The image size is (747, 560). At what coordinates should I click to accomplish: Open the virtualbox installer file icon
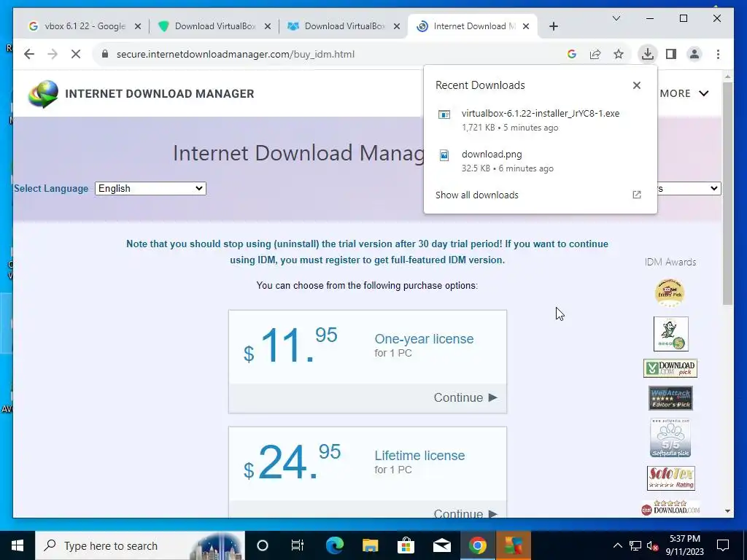444,114
